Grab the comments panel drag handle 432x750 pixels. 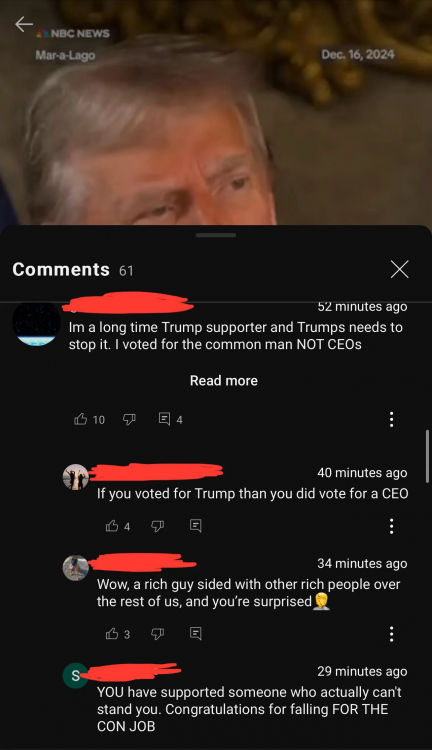point(216,235)
